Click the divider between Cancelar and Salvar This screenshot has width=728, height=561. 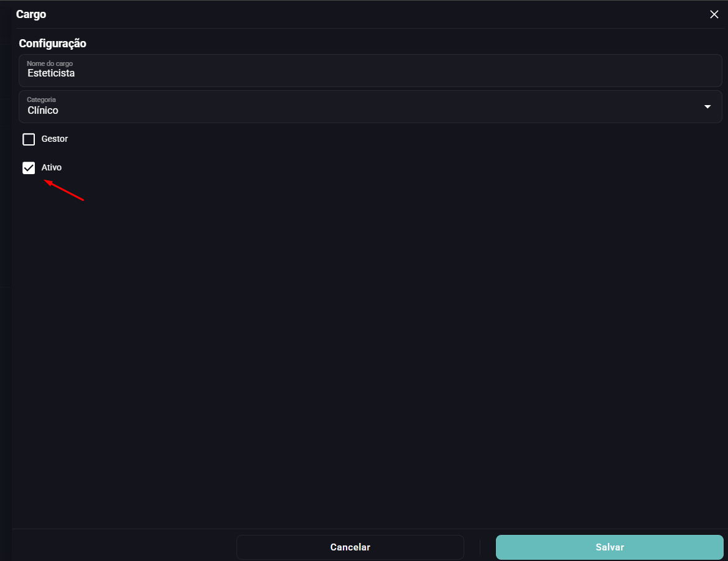[480, 547]
